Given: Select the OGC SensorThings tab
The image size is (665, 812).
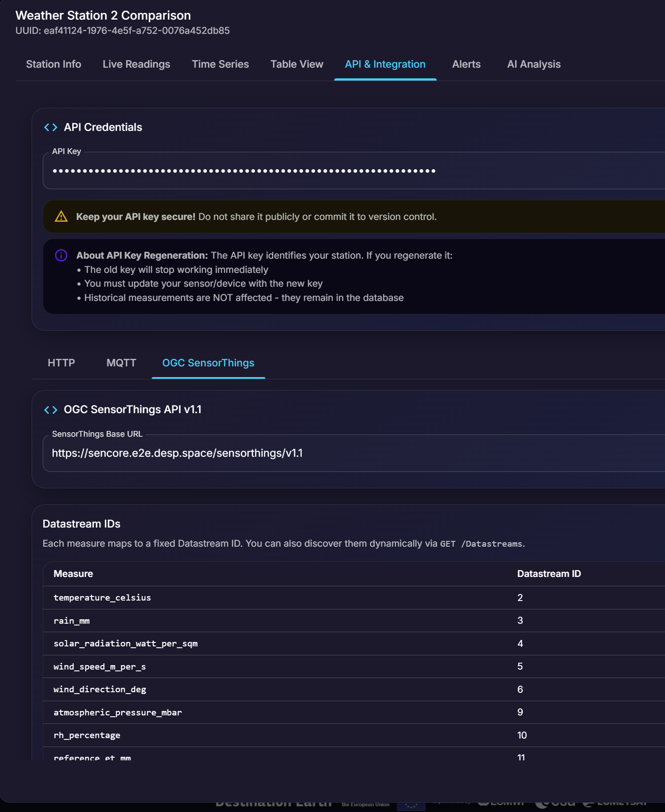Looking at the screenshot, I should pyautogui.click(x=208, y=363).
